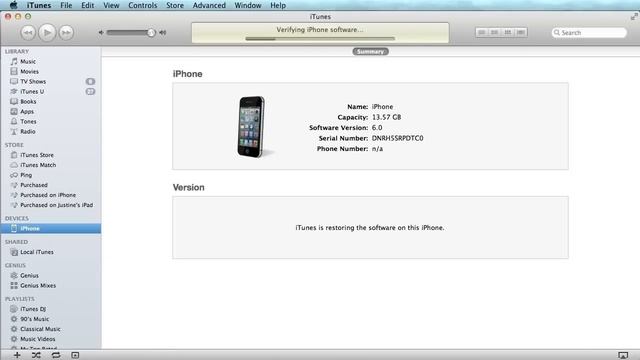Image resolution: width=640 pixels, height=360 pixels.
Task: Open Purchased on iPhone list
Action: point(48,195)
